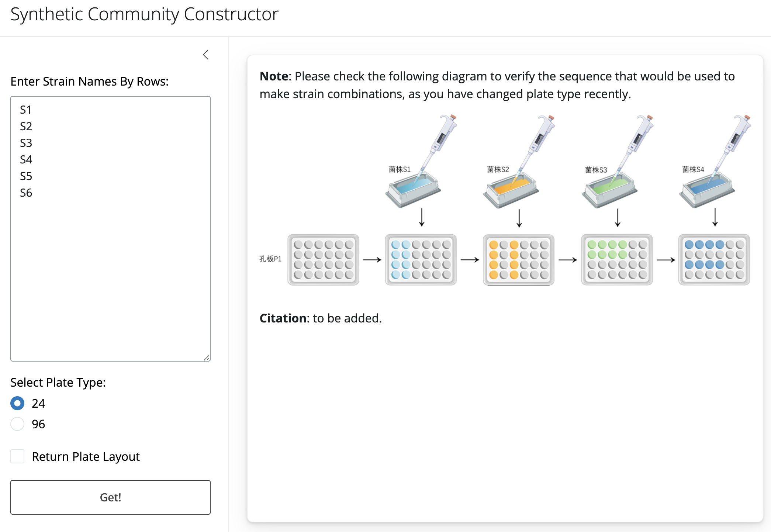Click the empty gray P1 well plate
Image resolution: width=771 pixels, height=532 pixels.
pos(323,260)
